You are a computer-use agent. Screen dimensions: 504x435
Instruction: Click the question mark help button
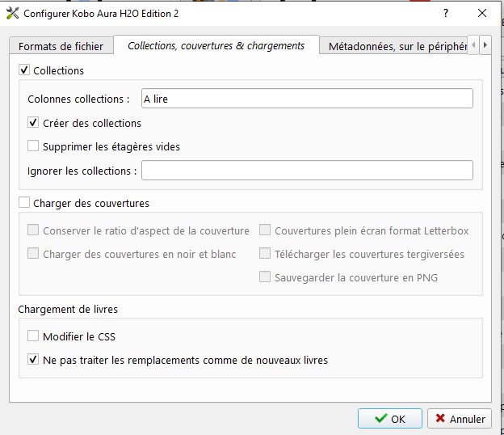pyautogui.click(x=446, y=13)
